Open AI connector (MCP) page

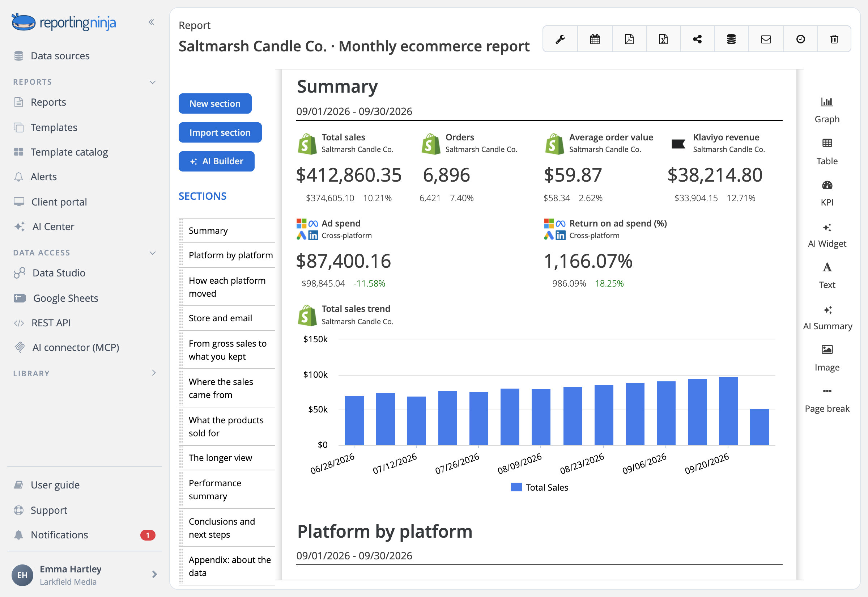pos(67,347)
